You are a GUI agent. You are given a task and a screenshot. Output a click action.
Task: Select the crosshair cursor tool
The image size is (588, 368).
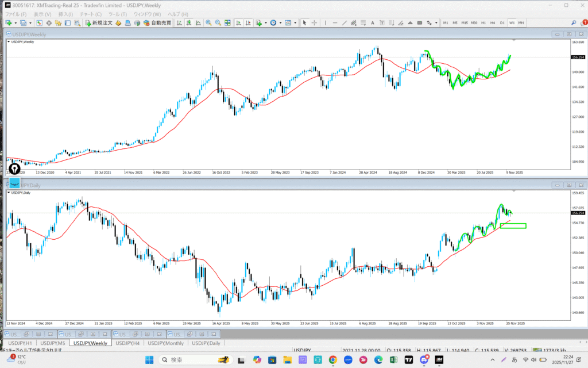coord(314,23)
